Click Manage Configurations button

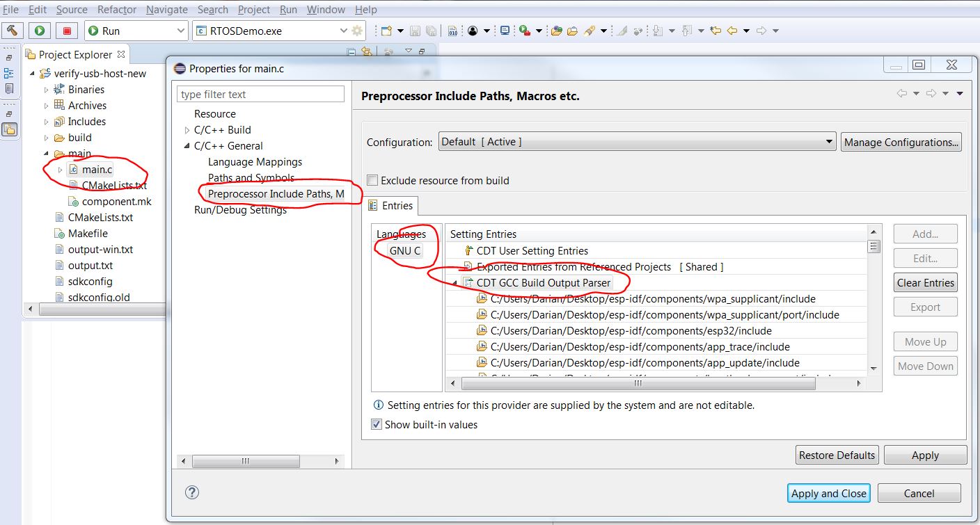tap(901, 142)
